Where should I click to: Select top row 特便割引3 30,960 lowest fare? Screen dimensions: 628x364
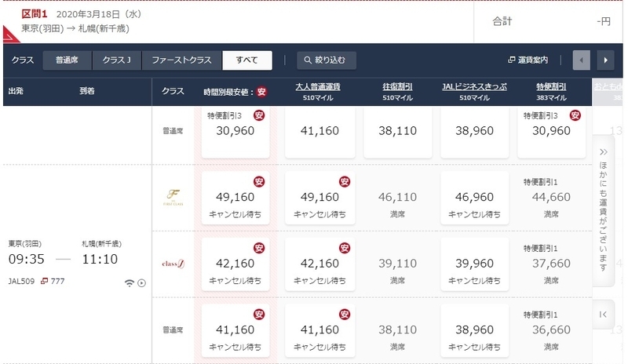click(235, 133)
